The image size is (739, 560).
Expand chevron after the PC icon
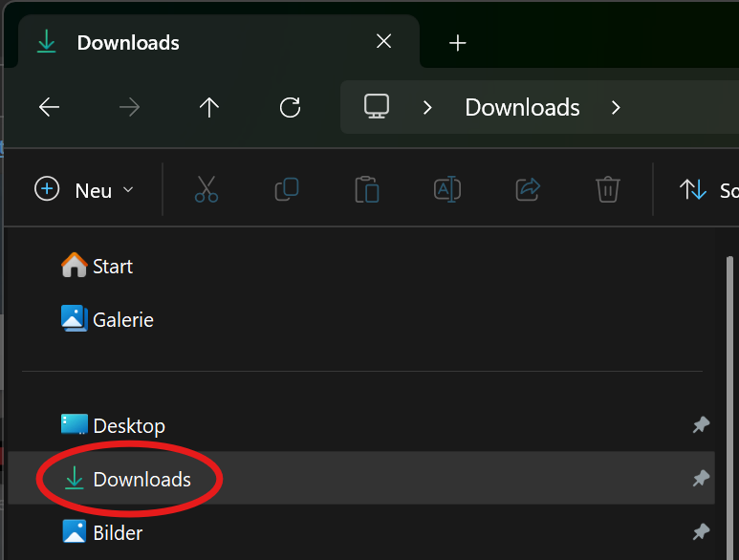[x=427, y=107]
